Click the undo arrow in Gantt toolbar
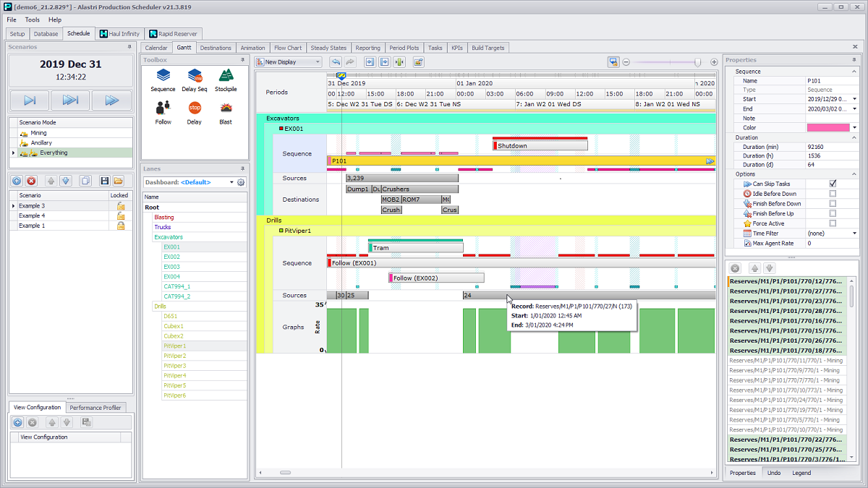This screenshot has height=488, width=868. click(x=335, y=62)
